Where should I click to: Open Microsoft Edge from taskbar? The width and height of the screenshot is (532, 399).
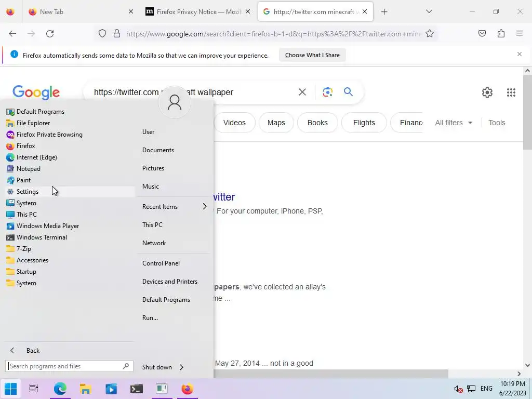point(60,389)
